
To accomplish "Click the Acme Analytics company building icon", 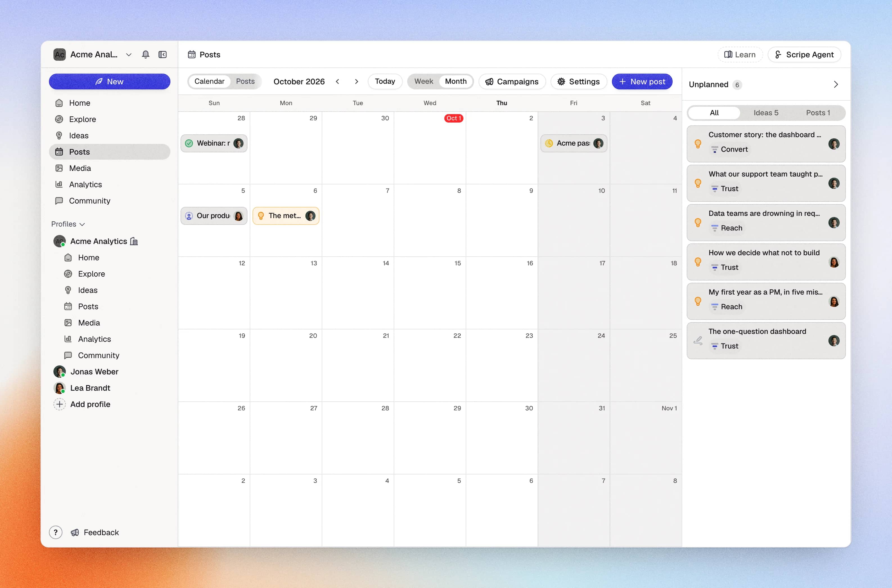I will [x=134, y=241].
